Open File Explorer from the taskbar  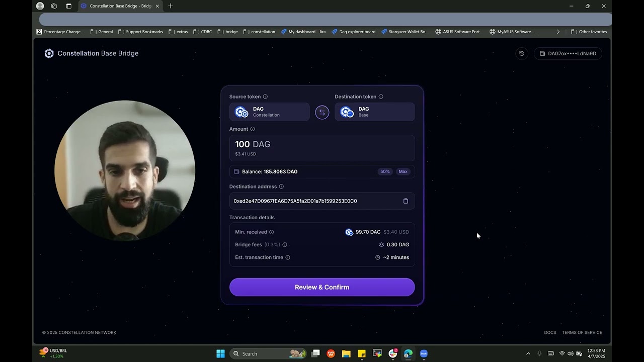[346, 353]
